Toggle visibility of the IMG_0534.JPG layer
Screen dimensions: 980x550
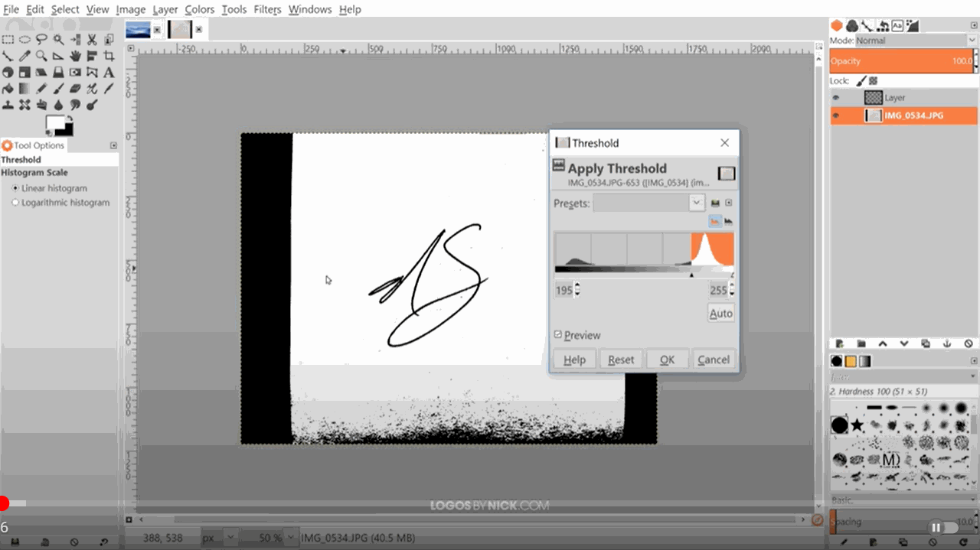click(835, 115)
